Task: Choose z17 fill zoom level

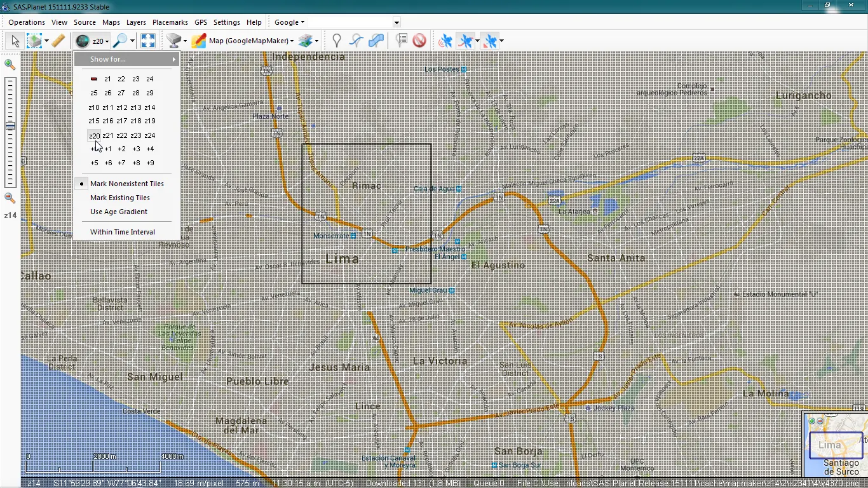Action: click(x=122, y=121)
